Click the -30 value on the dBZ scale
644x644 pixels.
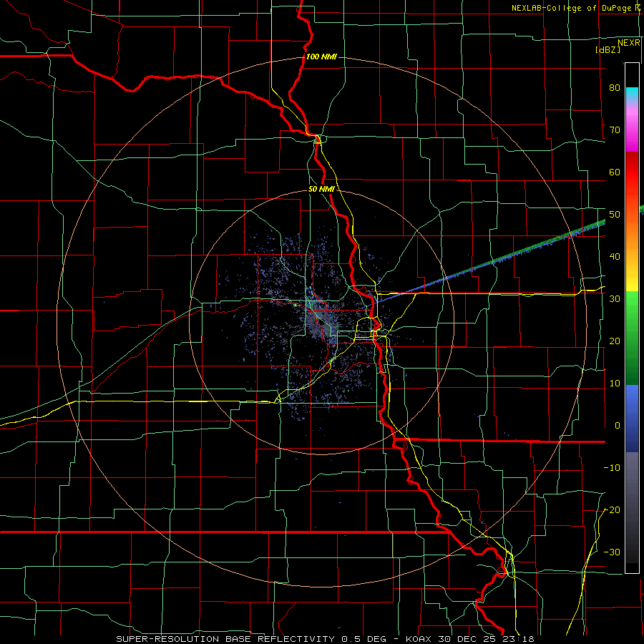[x=612, y=552]
